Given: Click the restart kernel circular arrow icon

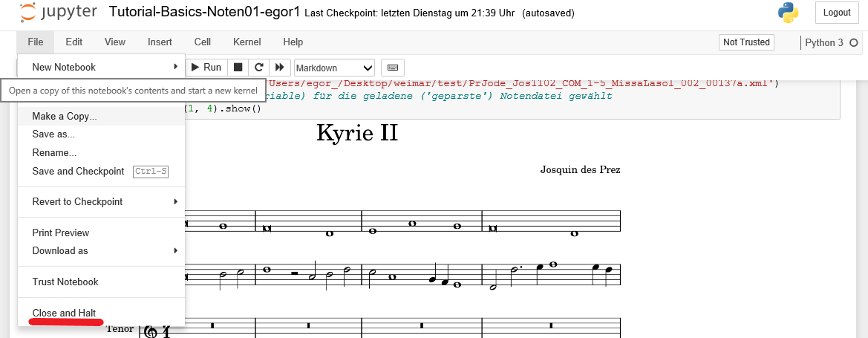Looking at the screenshot, I should click(258, 68).
